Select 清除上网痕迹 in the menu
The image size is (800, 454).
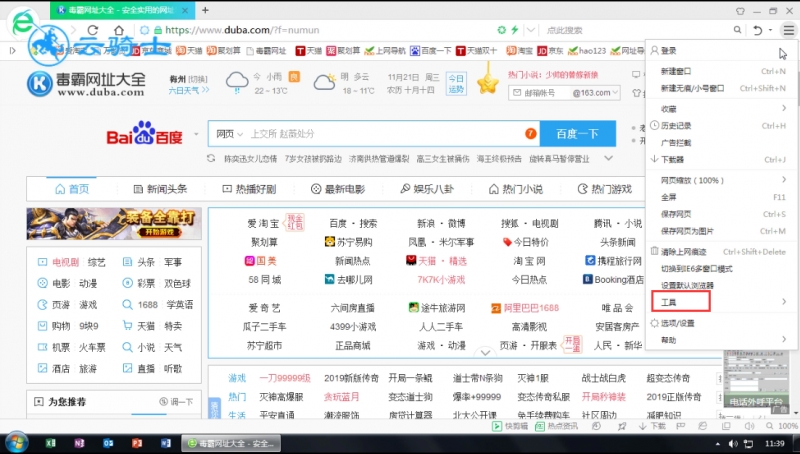click(721, 251)
